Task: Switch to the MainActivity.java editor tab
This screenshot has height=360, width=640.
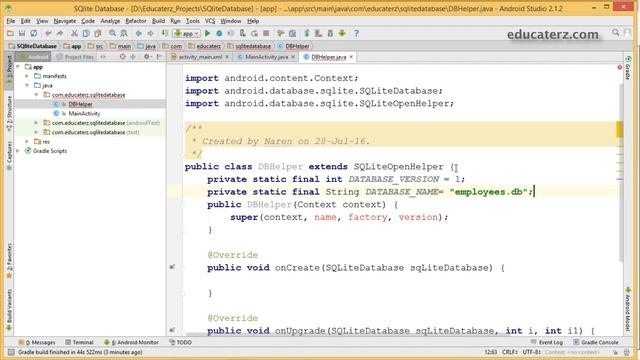Action: pyautogui.click(x=267, y=57)
